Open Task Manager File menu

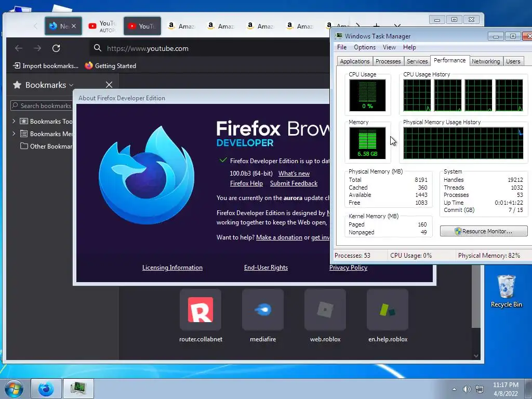point(342,47)
